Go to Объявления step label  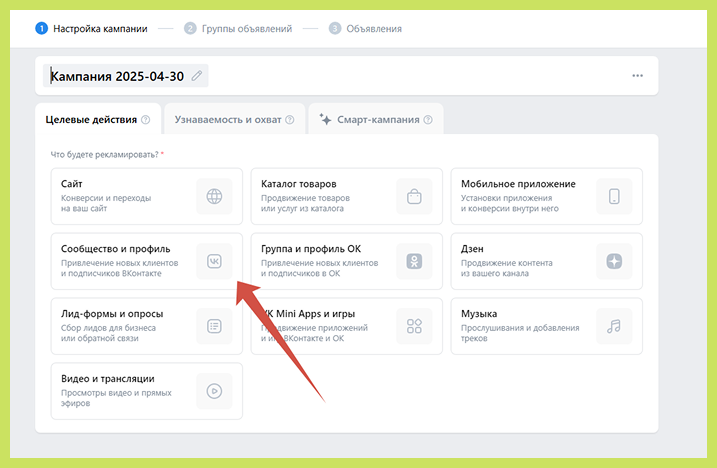coord(374,28)
